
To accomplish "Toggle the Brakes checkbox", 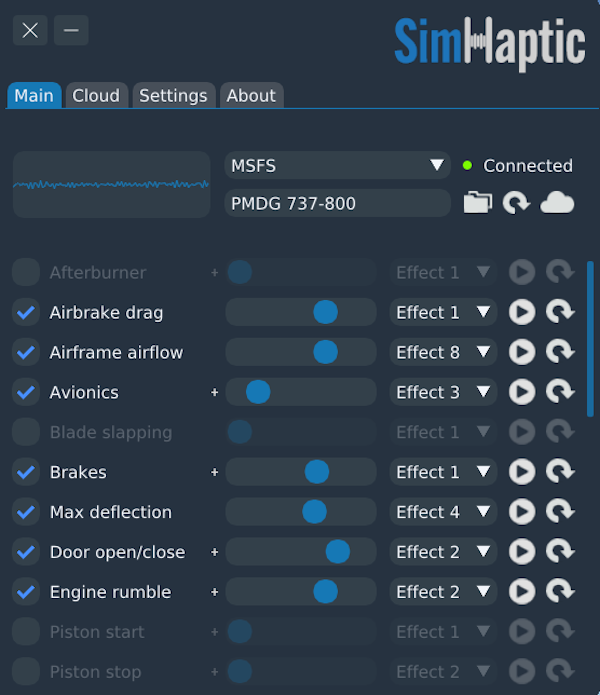I will click(26, 472).
